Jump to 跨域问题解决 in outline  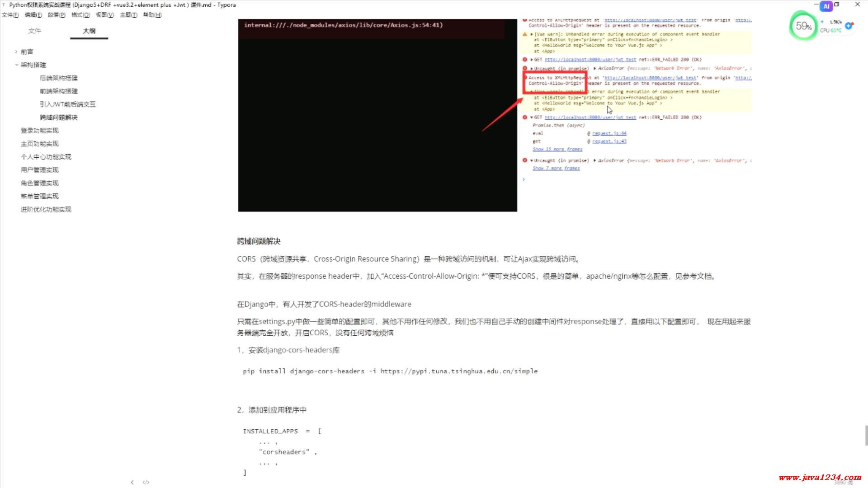pos(58,117)
